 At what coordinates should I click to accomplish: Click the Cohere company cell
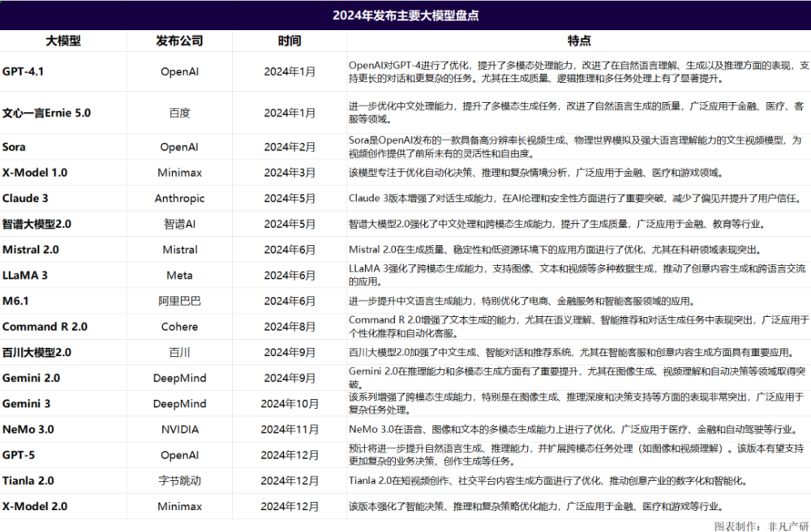pyautogui.click(x=179, y=327)
